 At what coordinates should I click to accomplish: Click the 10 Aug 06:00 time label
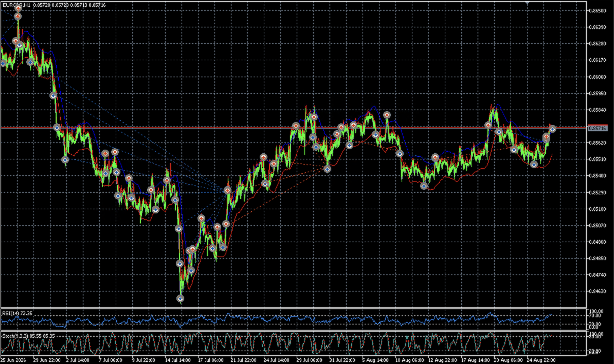coord(409,360)
